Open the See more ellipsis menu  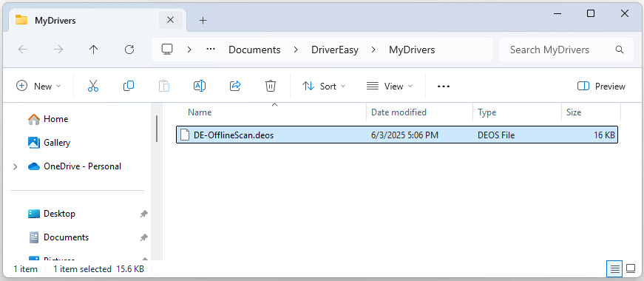click(444, 87)
